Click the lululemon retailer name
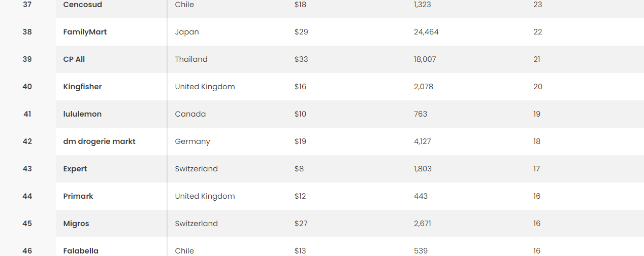The width and height of the screenshot is (644, 256). pos(82,114)
